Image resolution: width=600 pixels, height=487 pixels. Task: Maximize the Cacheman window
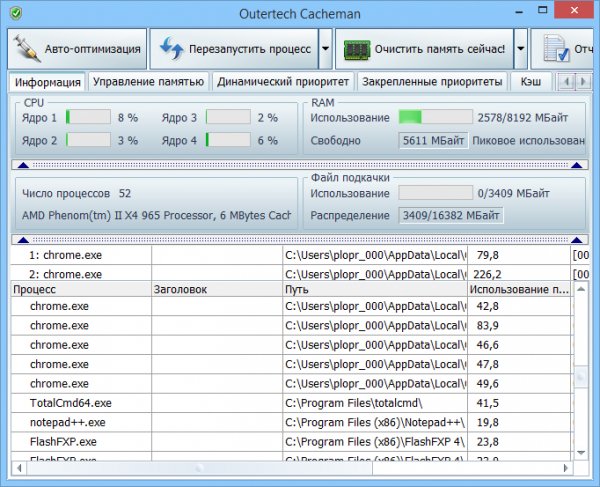tap(543, 10)
